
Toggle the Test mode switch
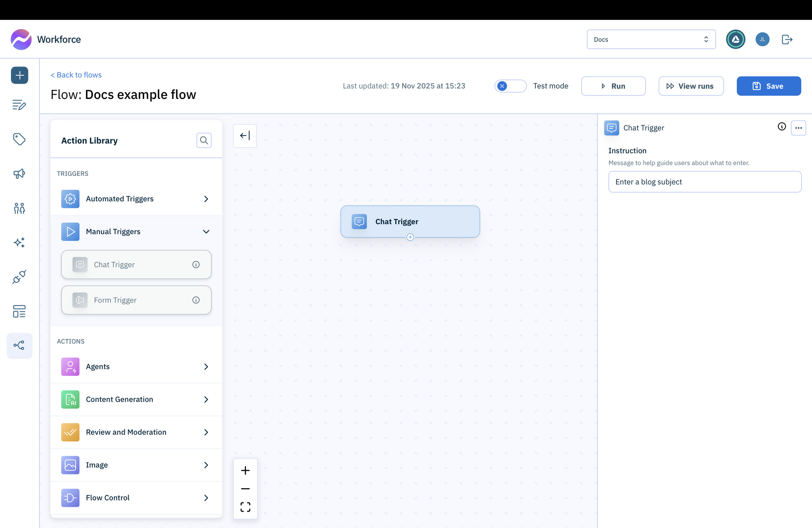510,86
